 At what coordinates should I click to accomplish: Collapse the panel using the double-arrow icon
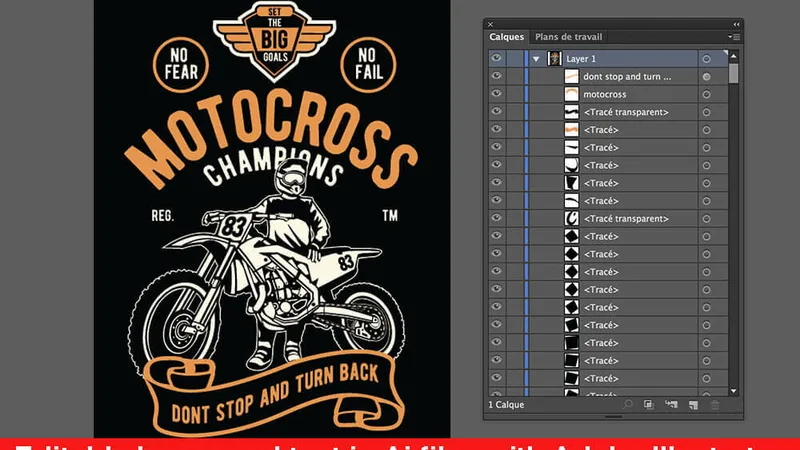(x=736, y=24)
